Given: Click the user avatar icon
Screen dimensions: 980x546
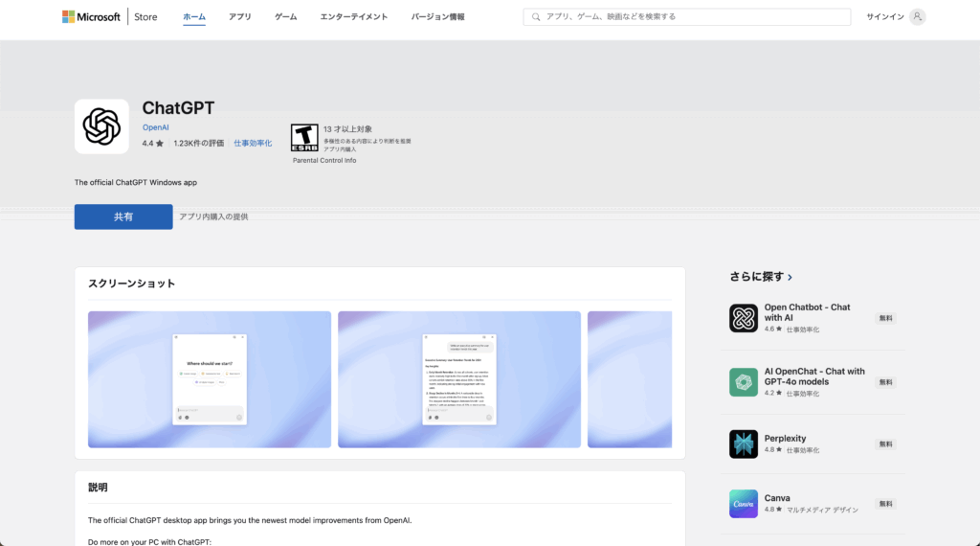Looking at the screenshot, I should point(918,17).
